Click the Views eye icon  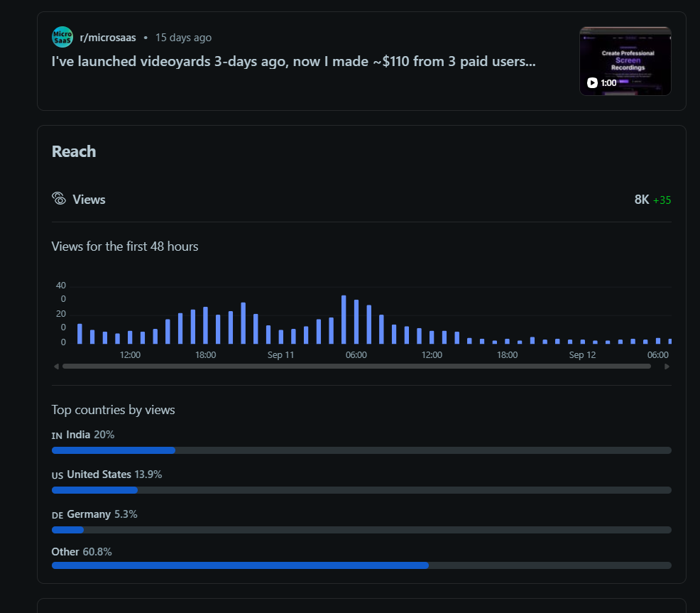(x=58, y=198)
